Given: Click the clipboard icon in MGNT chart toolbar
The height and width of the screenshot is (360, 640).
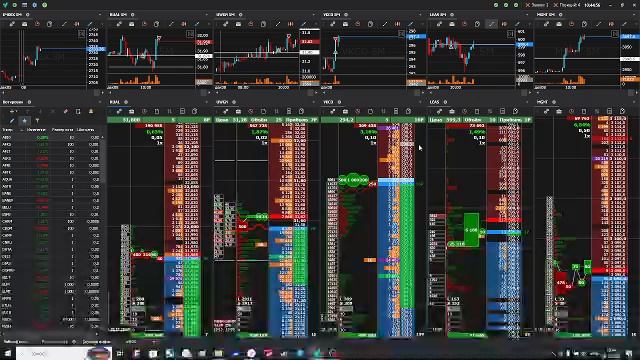Looking at the screenshot, I should (584, 24).
